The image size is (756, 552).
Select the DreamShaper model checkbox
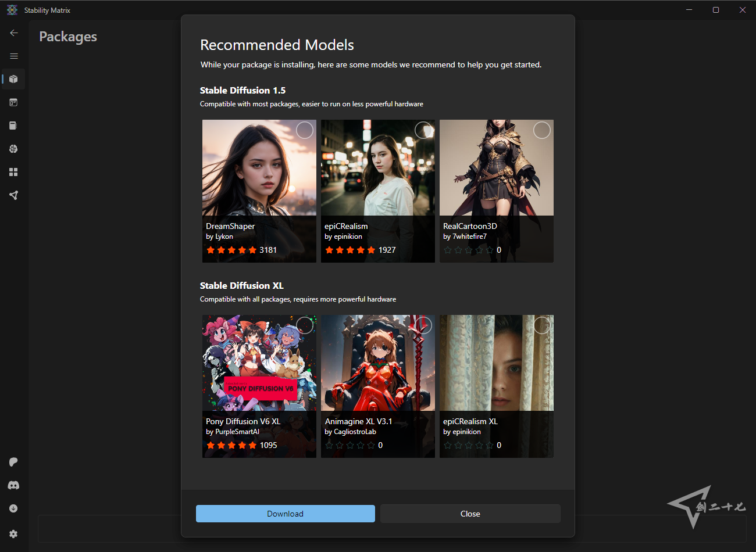pyautogui.click(x=305, y=130)
